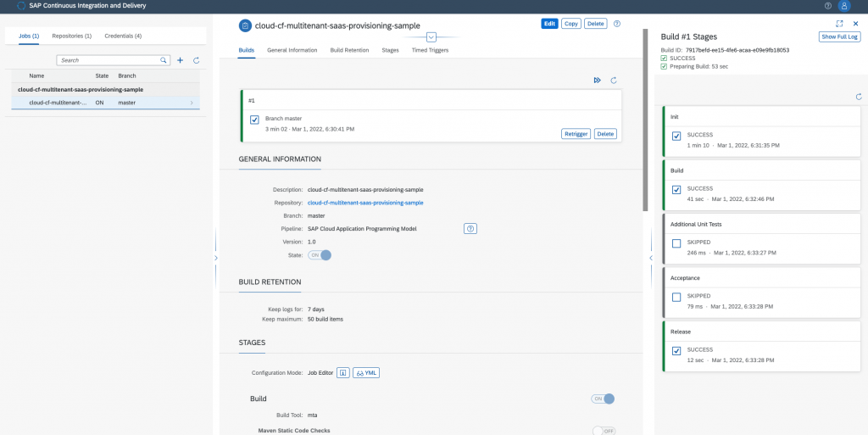Toggle the Build stage SUCCESS checkbox

676,190
